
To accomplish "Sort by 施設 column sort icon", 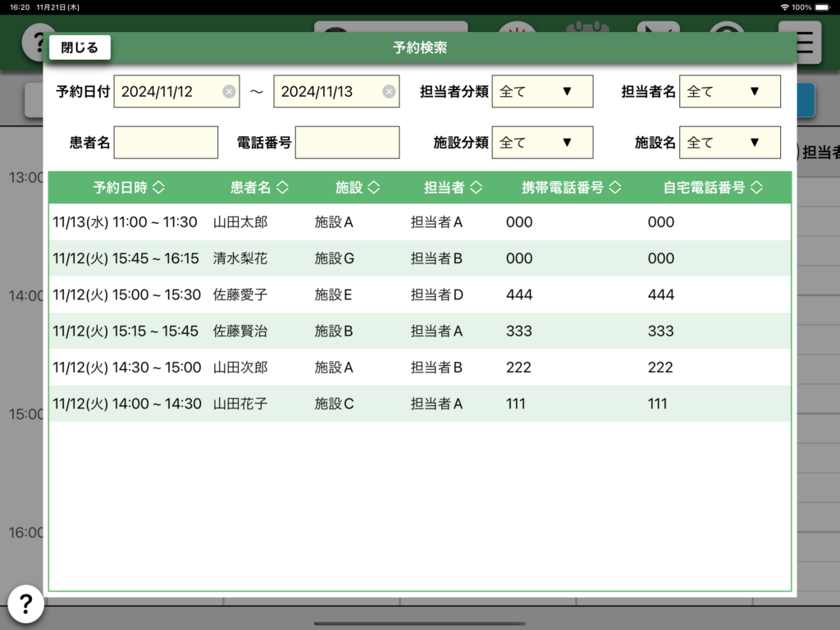I will point(373,188).
